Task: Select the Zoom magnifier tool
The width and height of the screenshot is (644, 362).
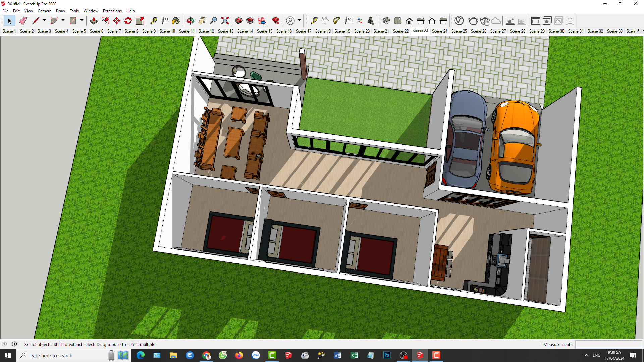Action: tap(213, 21)
